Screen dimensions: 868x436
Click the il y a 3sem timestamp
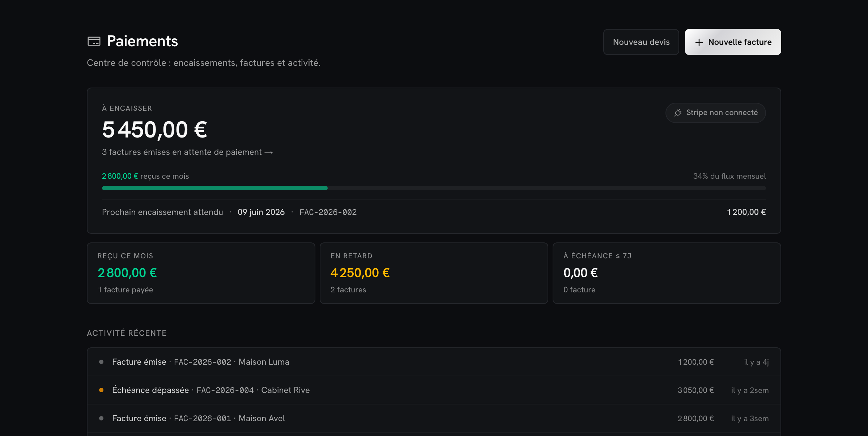750,419
